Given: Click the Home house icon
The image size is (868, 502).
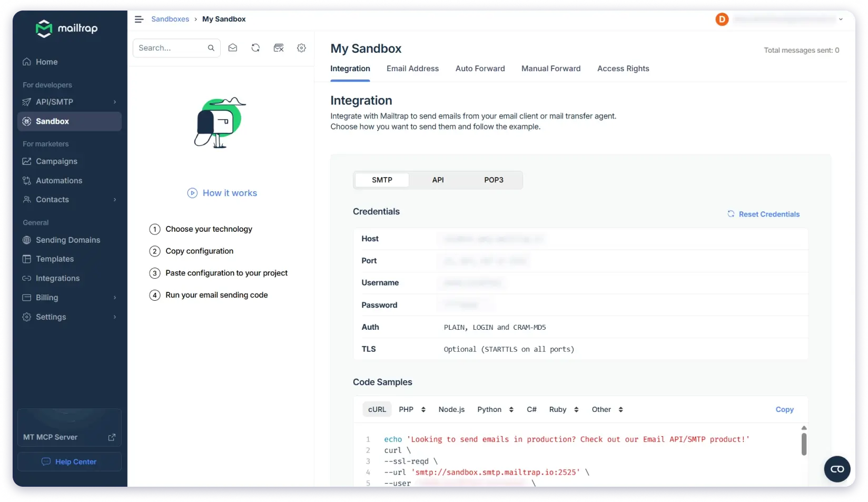Looking at the screenshot, I should (27, 62).
